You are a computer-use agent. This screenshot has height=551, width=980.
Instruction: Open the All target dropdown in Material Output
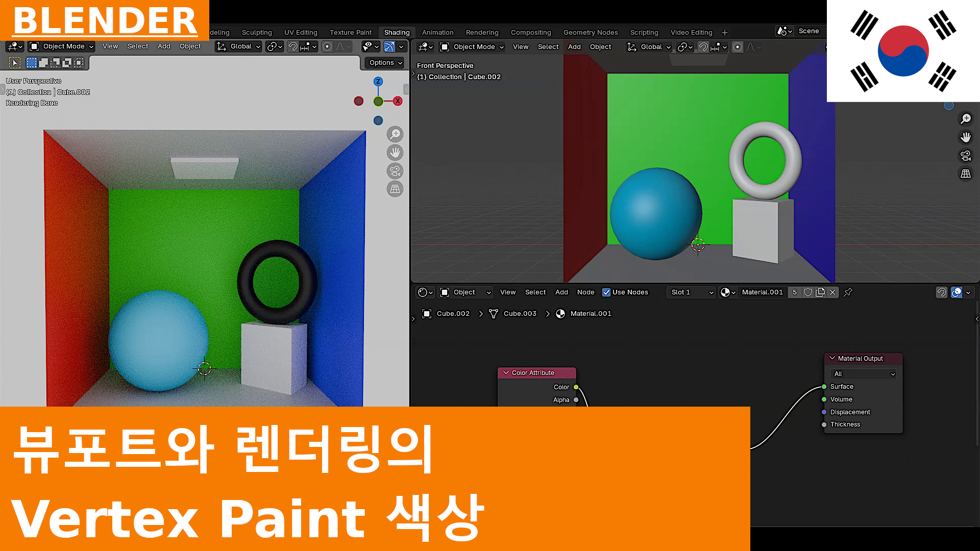[x=863, y=374]
